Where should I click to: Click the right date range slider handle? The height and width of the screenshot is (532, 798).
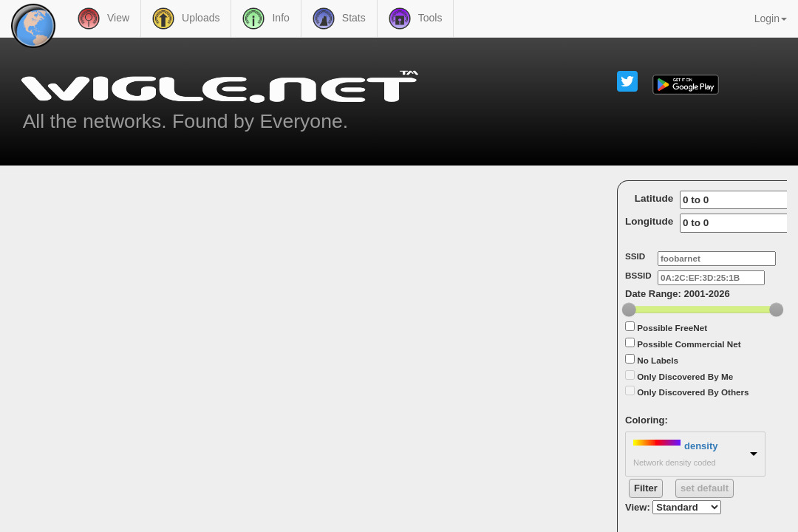(776, 310)
